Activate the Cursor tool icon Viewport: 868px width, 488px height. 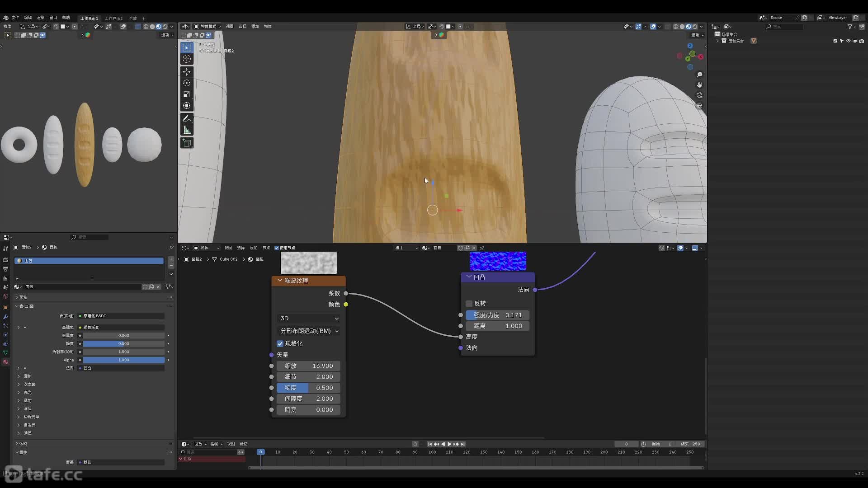pyautogui.click(x=187, y=59)
